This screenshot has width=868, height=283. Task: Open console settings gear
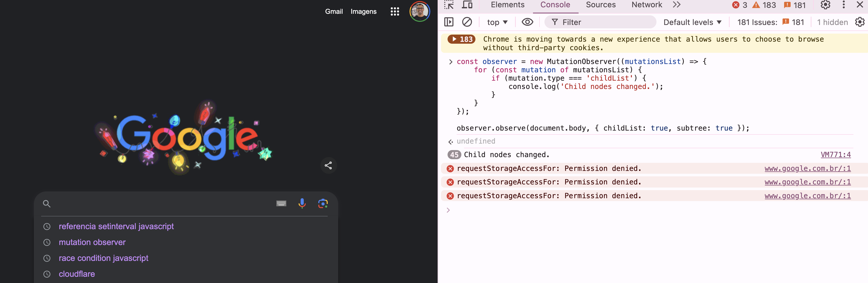860,22
